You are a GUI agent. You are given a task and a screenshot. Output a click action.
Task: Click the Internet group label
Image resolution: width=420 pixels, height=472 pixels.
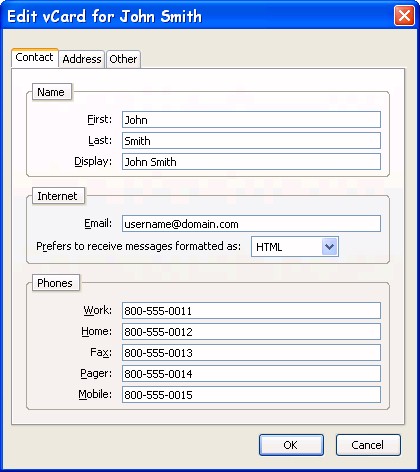[x=58, y=196]
